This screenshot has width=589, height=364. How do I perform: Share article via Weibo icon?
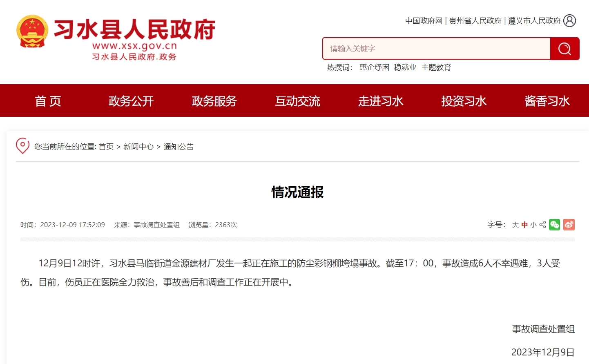click(x=569, y=225)
